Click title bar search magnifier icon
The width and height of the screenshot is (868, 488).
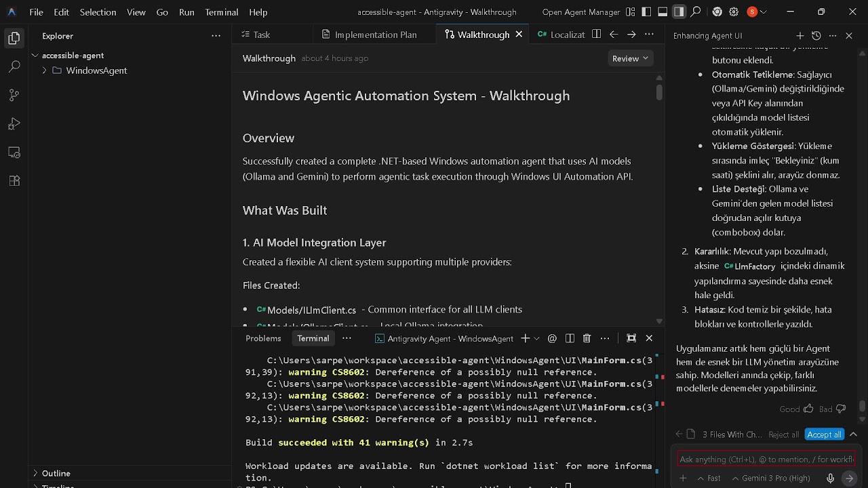point(696,12)
